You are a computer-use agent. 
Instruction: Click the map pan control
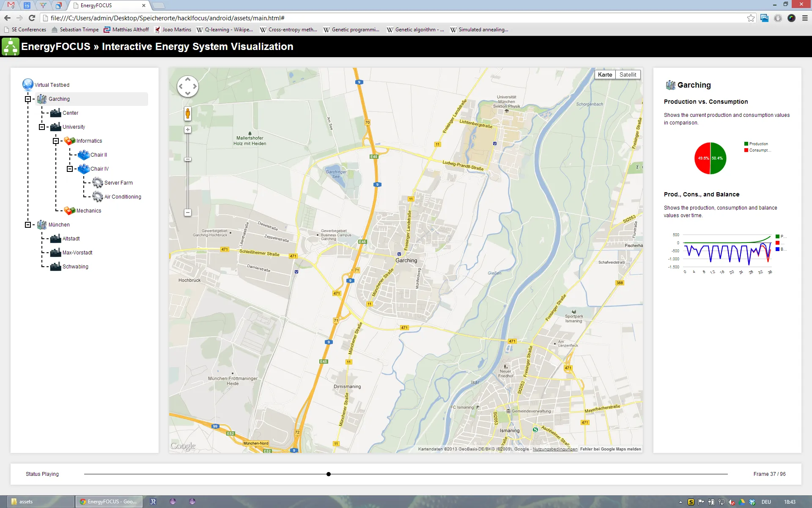click(188, 87)
